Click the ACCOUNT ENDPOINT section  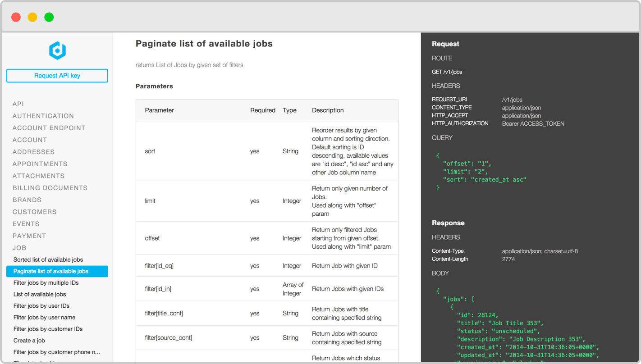49,128
